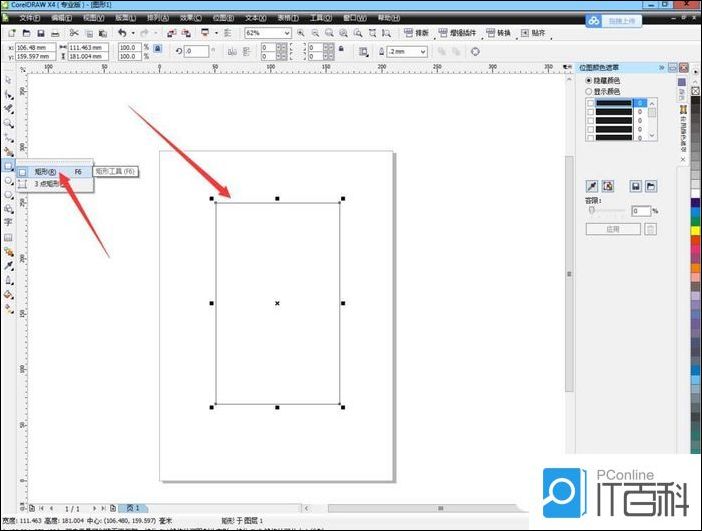The image size is (702, 531).
Task: Toggle the round corners together lock
Action: (x=341, y=49)
